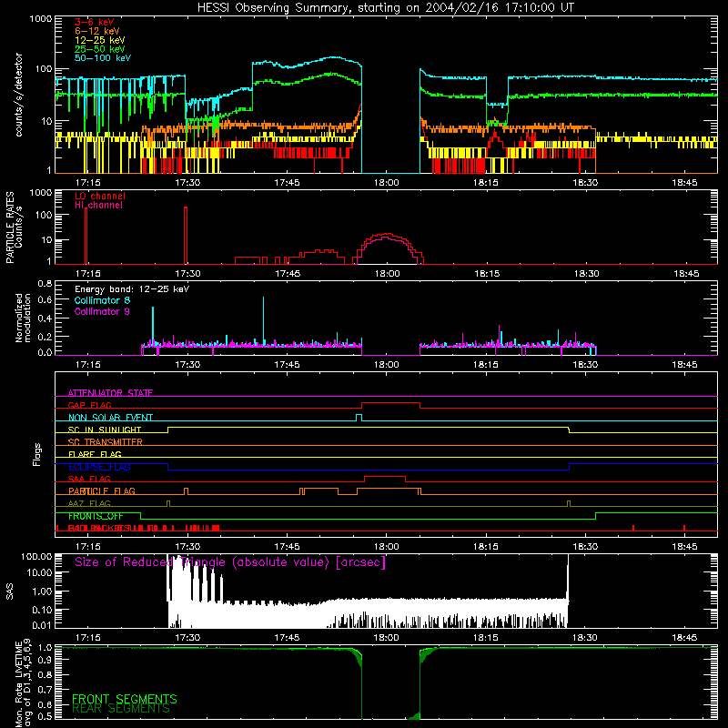Click the LO channel legend label
The width and height of the screenshot is (728, 728).
[100, 196]
